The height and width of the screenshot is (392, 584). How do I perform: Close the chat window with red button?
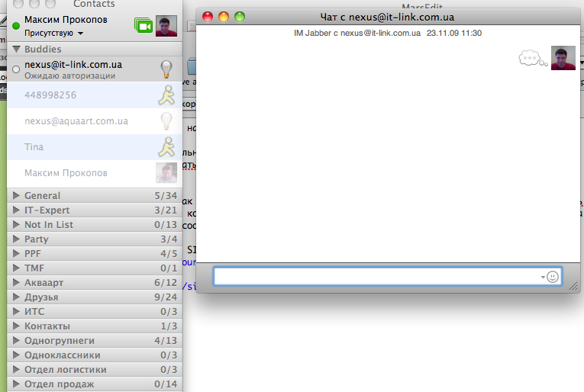click(x=208, y=17)
